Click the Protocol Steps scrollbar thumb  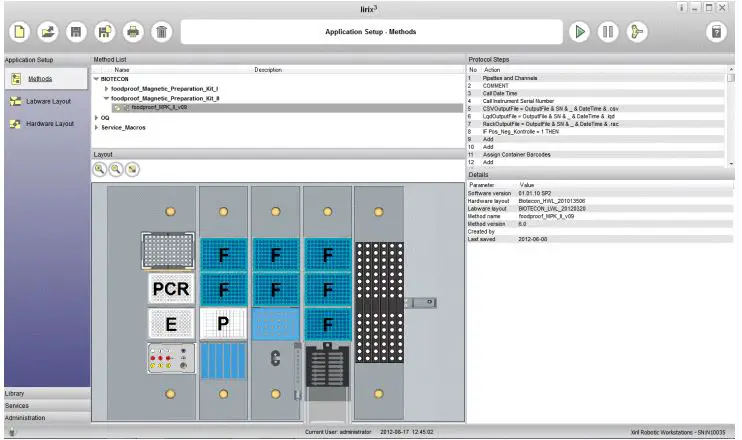[x=731, y=78]
